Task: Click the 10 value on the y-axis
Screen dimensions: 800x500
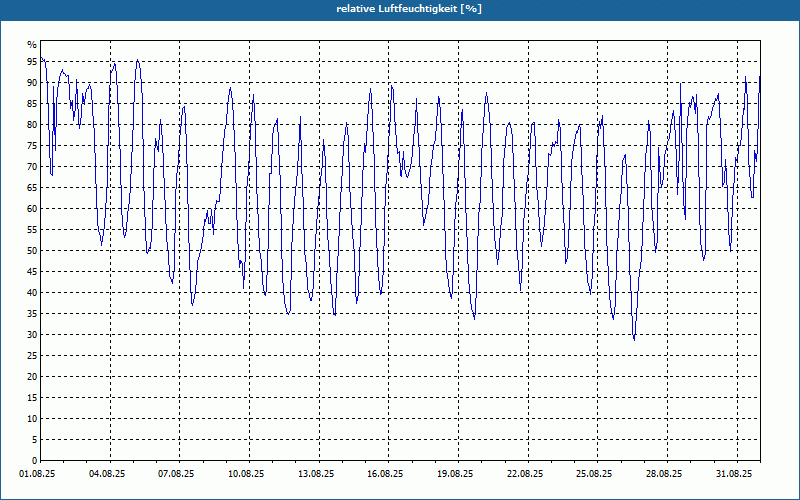Action: tap(32, 419)
